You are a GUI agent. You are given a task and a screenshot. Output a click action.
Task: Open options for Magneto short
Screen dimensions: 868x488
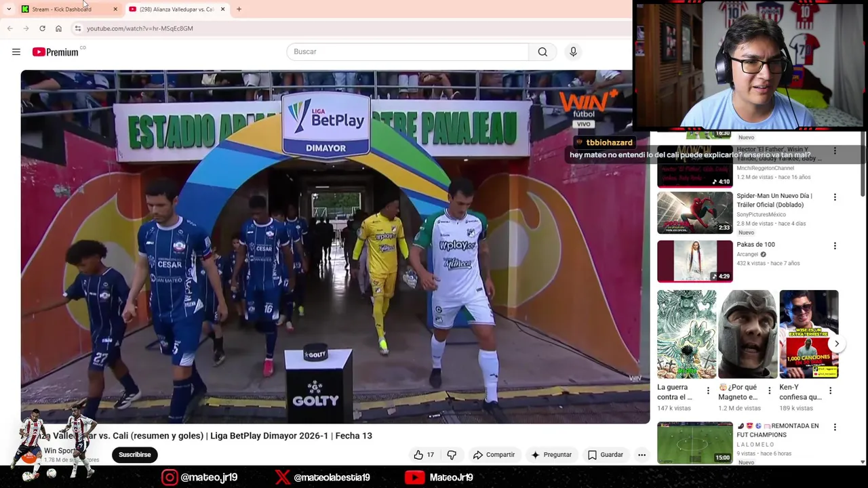769,390
